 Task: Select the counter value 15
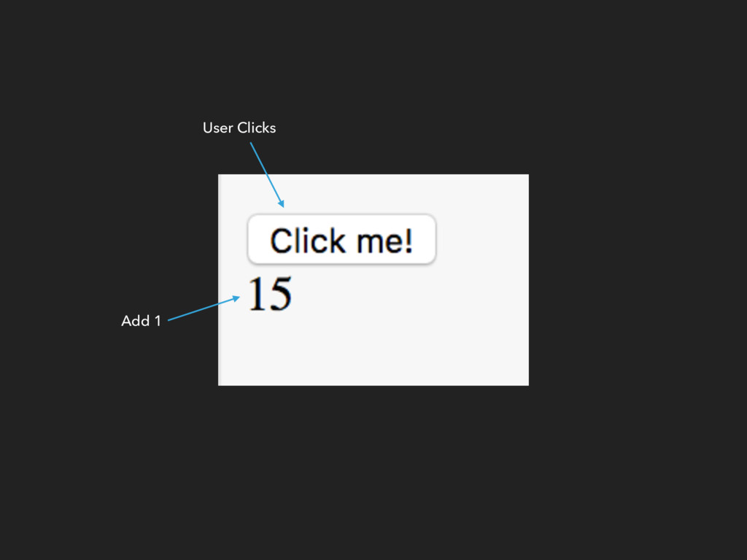coord(270,294)
